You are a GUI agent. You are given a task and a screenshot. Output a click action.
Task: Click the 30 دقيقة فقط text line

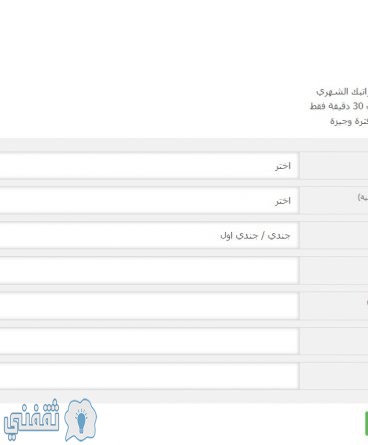(x=339, y=106)
